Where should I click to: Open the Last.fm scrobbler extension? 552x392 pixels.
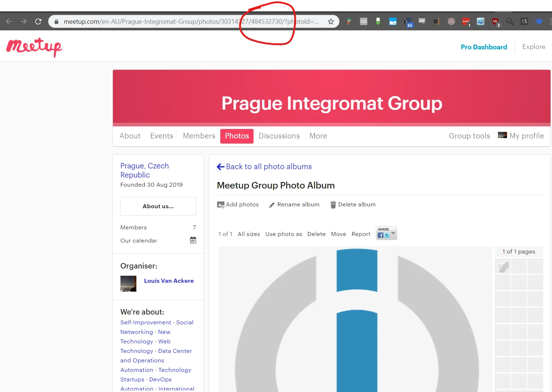point(363,22)
